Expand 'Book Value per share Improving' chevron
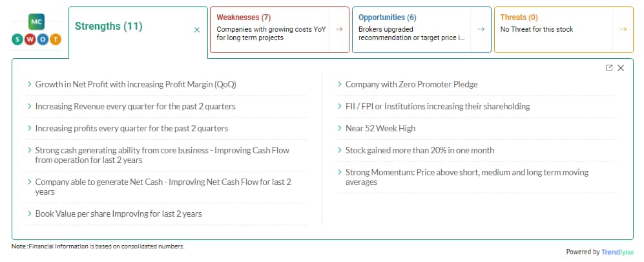644x262 pixels. point(30,213)
